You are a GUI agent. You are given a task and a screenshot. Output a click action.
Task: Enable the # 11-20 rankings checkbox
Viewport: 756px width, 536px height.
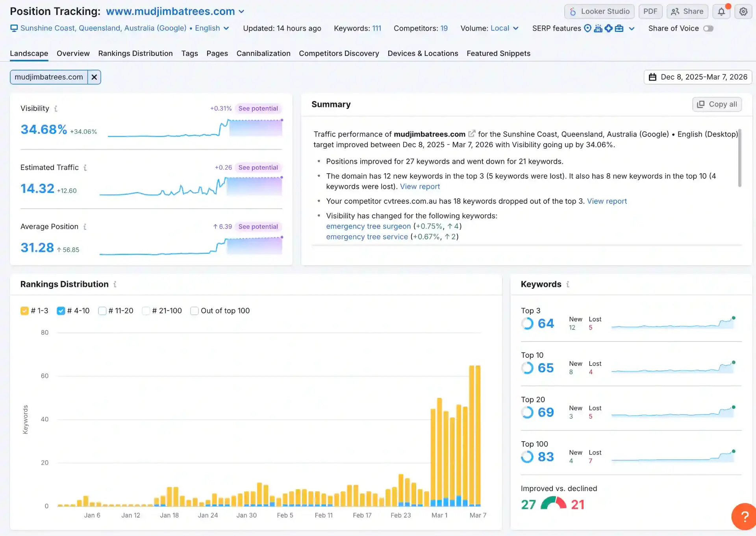tap(102, 311)
